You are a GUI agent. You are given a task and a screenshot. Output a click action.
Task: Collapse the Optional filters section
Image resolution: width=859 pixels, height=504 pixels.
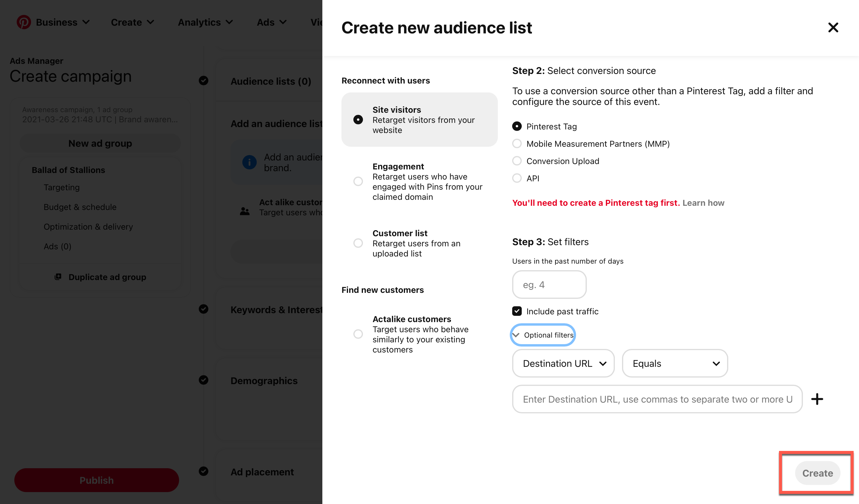[543, 335]
